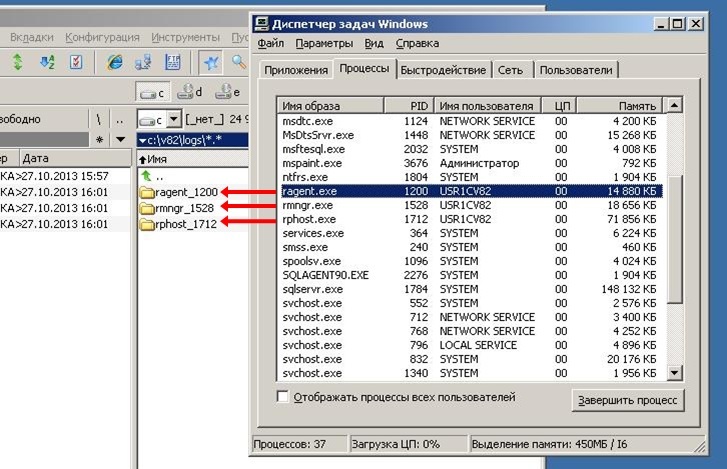Viewport: 727px width, 469px height.
Task: Open the drive c dropdown combo box
Action: pos(159,120)
